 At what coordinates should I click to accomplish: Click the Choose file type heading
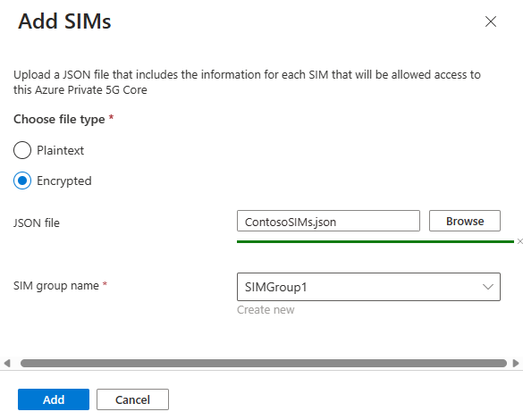pyautogui.click(x=59, y=120)
